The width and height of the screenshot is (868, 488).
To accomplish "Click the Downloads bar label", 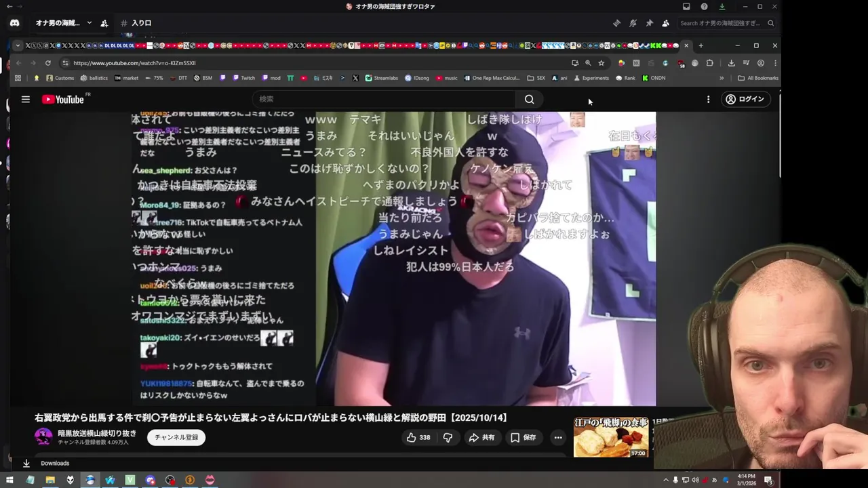I will 55,464.
